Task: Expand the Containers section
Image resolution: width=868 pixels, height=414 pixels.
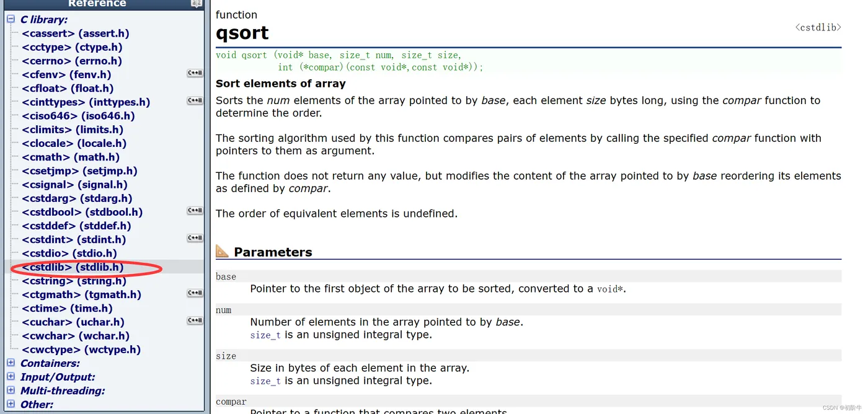Action: click(11, 363)
